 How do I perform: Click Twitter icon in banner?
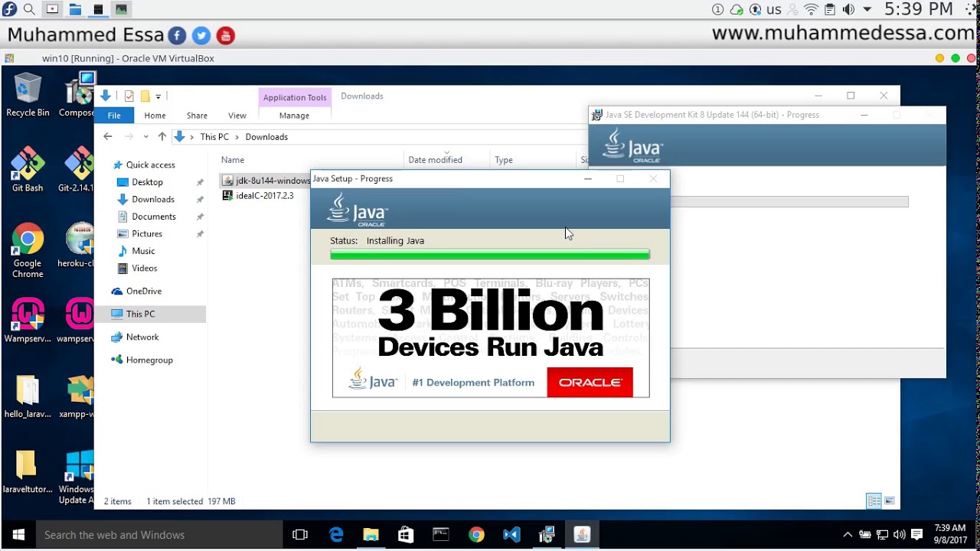(x=201, y=35)
